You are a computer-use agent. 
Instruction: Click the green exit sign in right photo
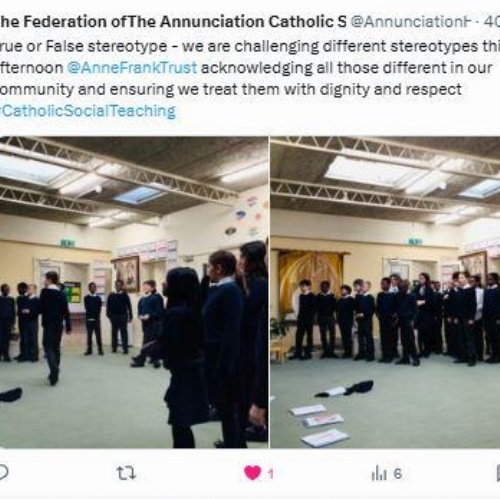415,241
